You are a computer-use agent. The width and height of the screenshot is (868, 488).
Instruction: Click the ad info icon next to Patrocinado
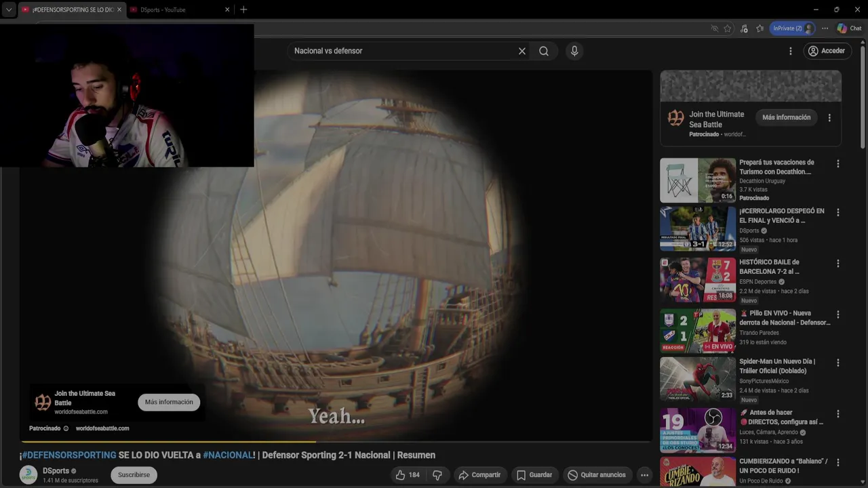66,428
